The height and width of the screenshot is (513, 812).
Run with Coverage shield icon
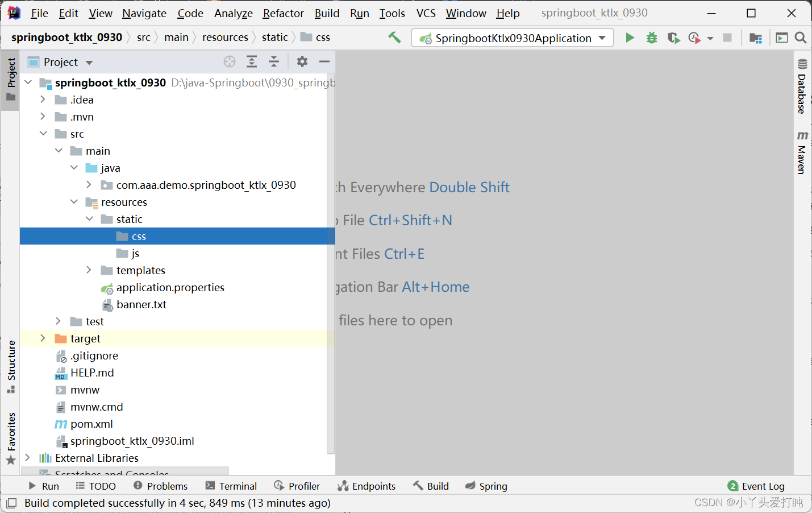click(x=673, y=38)
